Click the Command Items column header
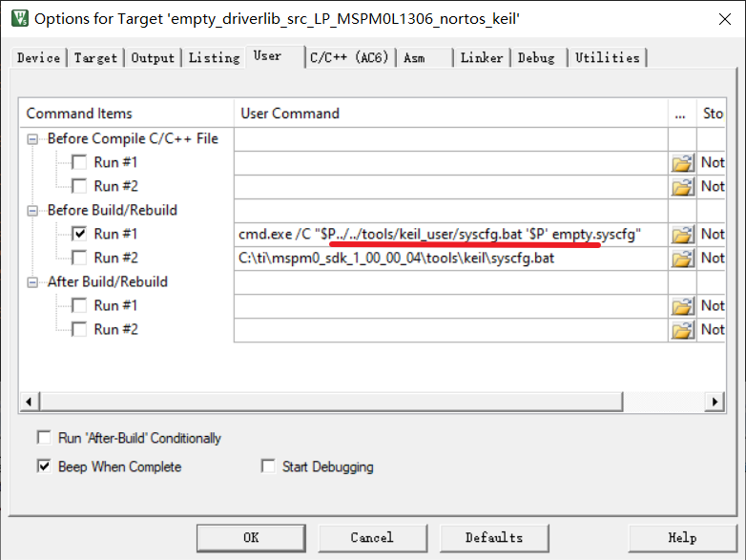Screen dimensions: 746x560 pyautogui.click(x=127, y=114)
